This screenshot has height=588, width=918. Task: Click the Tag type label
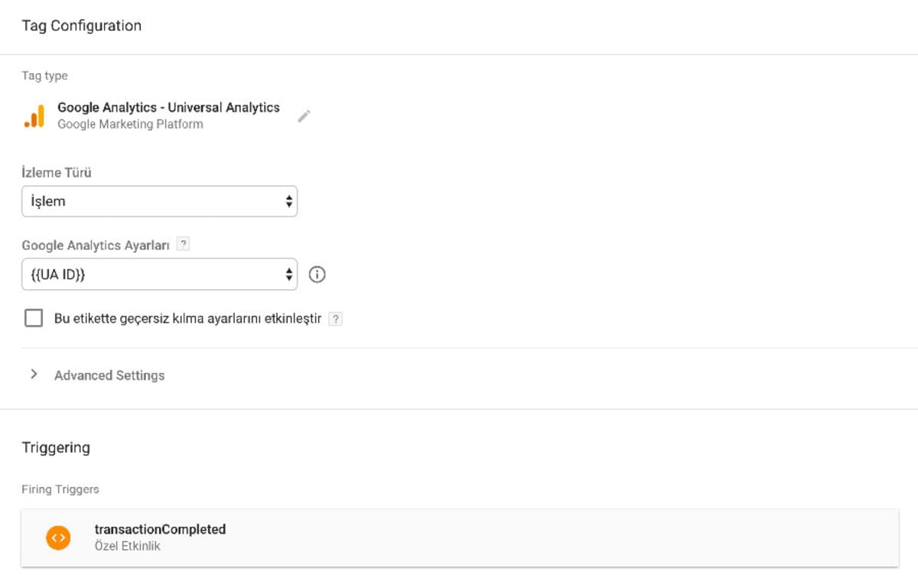point(44,76)
